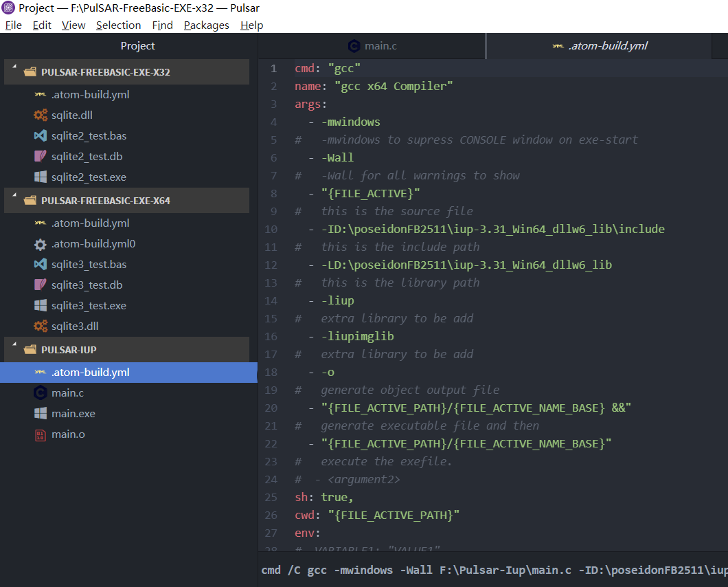Image resolution: width=728 pixels, height=587 pixels.
Task: Select sqlite3_test.exe file
Action: click(x=89, y=305)
